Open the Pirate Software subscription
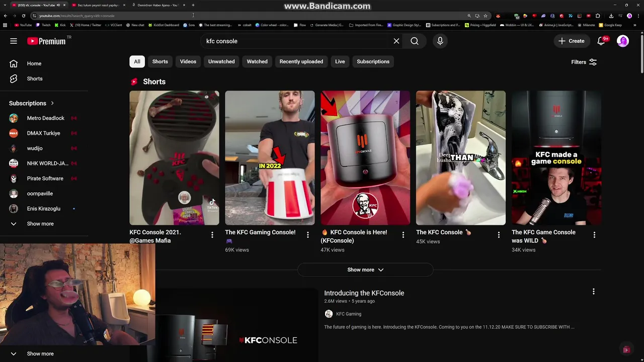The height and width of the screenshot is (362, 644). point(44,178)
